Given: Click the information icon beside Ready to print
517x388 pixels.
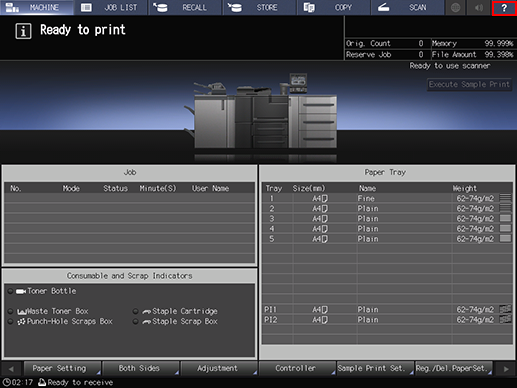Looking at the screenshot, I should [x=23, y=31].
